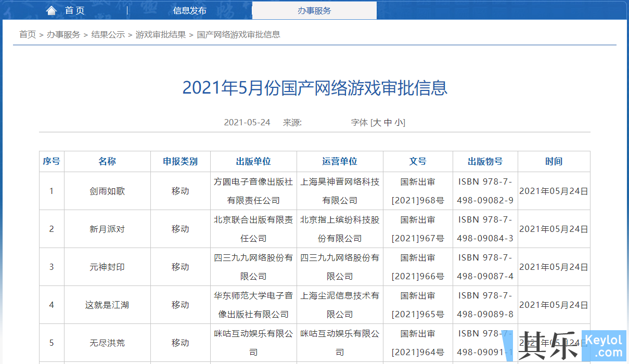Click the 无尽洪荒 row
The height and width of the screenshot is (364, 629).
(107, 343)
